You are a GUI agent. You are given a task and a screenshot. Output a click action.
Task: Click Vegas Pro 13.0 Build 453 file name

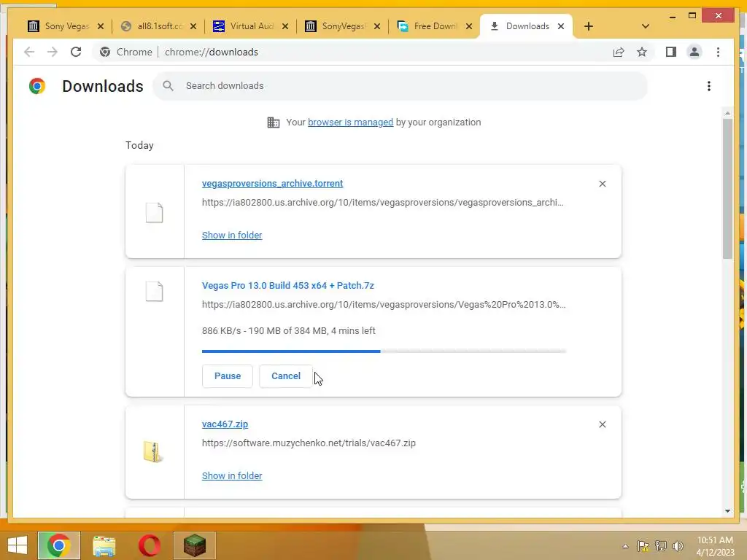tap(287, 286)
